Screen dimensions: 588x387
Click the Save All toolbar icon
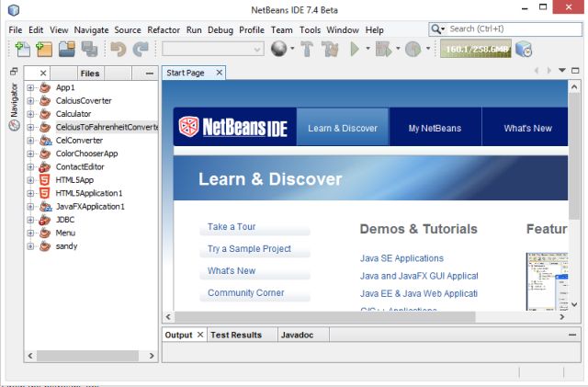(x=90, y=49)
